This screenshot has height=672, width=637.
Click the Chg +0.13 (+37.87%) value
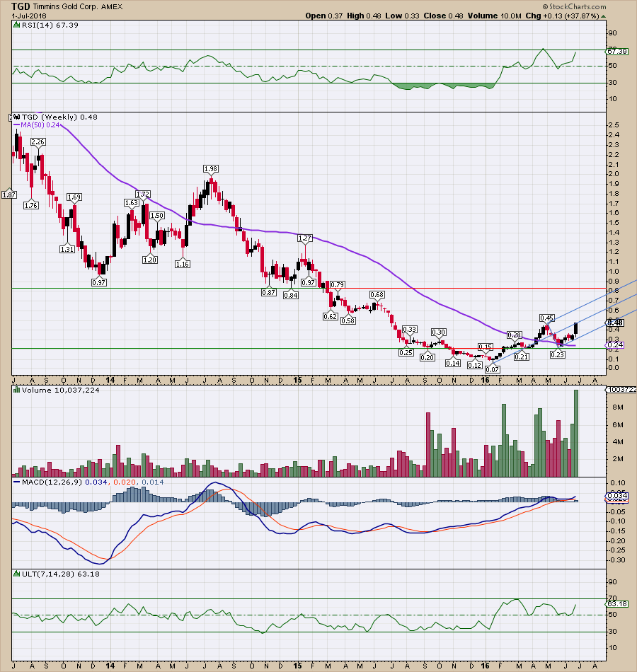562,16
